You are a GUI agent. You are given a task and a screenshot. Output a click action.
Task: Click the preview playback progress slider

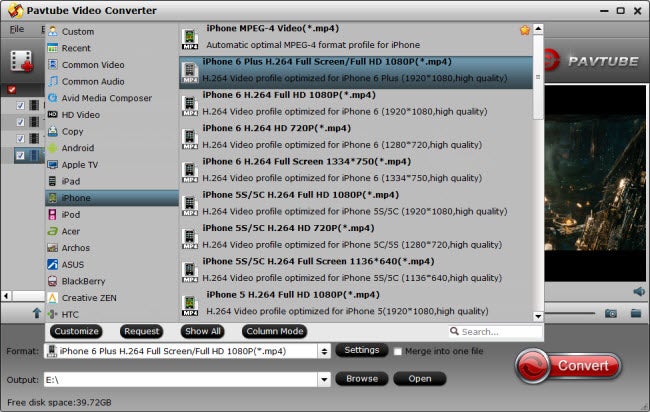pyautogui.click(x=569, y=313)
